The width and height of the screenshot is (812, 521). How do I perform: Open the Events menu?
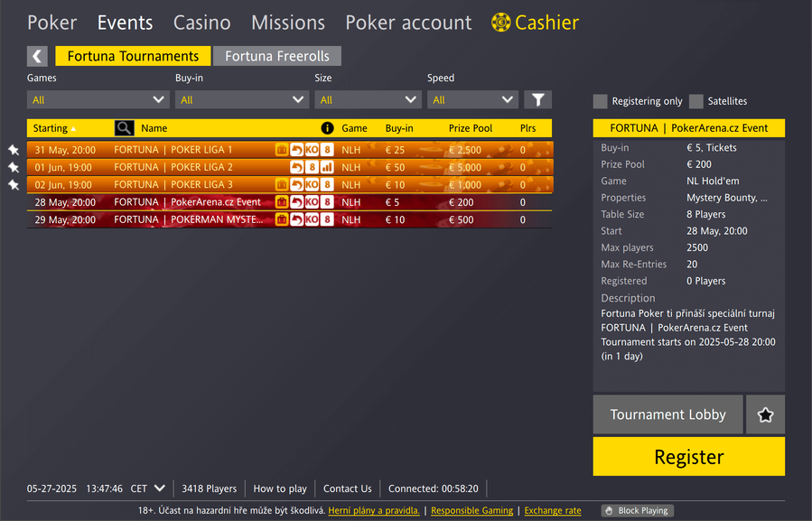[x=126, y=23]
